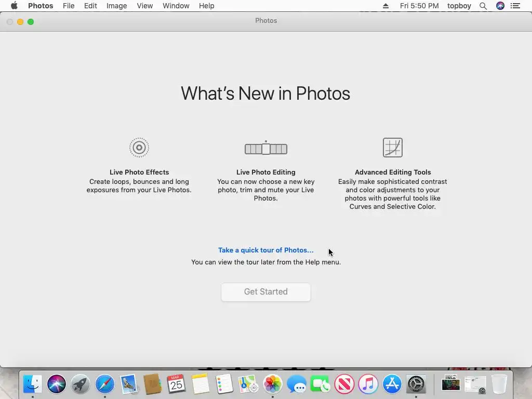Image resolution: width=532 pixels, height=399 pixels.
Task: Open the Help menu
Action: click(206, 6)
